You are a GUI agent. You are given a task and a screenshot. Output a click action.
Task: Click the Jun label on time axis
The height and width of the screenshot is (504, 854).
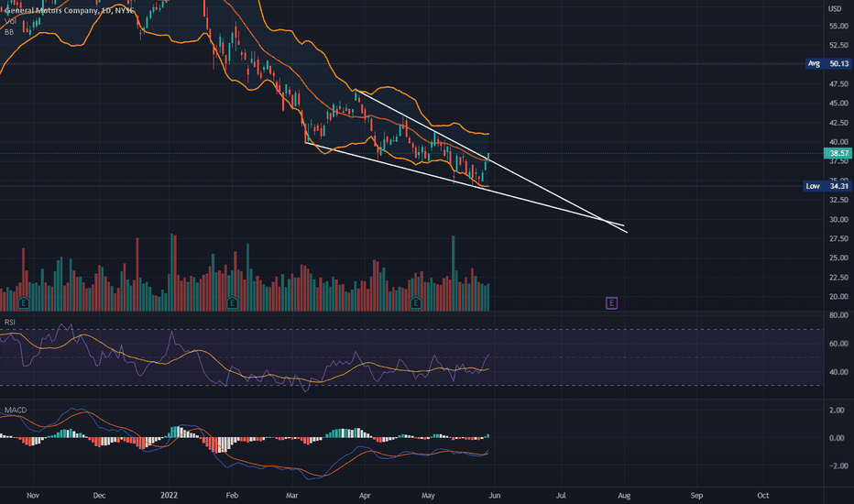point(495,495)
